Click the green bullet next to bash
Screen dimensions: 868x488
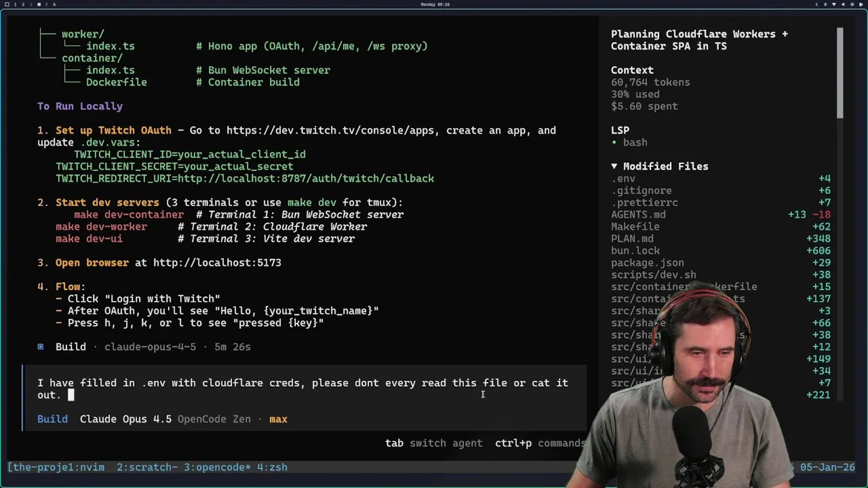614,142
